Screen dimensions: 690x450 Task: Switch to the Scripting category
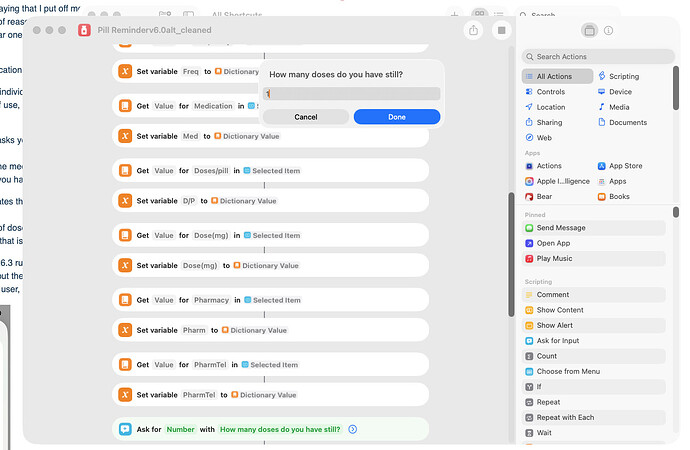tap(623, 76)
